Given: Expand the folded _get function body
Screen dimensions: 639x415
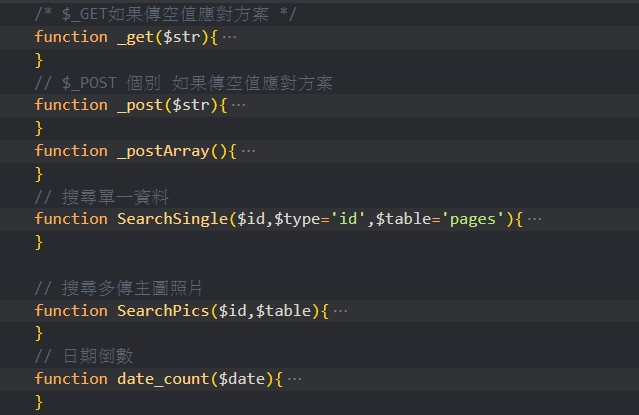Looking at the screenshot, I should click(230, 37).
